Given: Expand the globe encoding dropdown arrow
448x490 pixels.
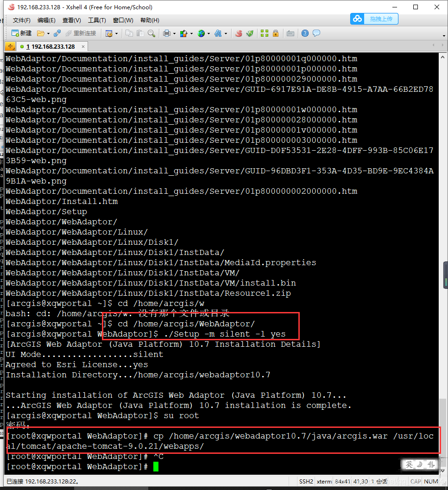Looking at the screenshot, I should [x=208, y=33].
